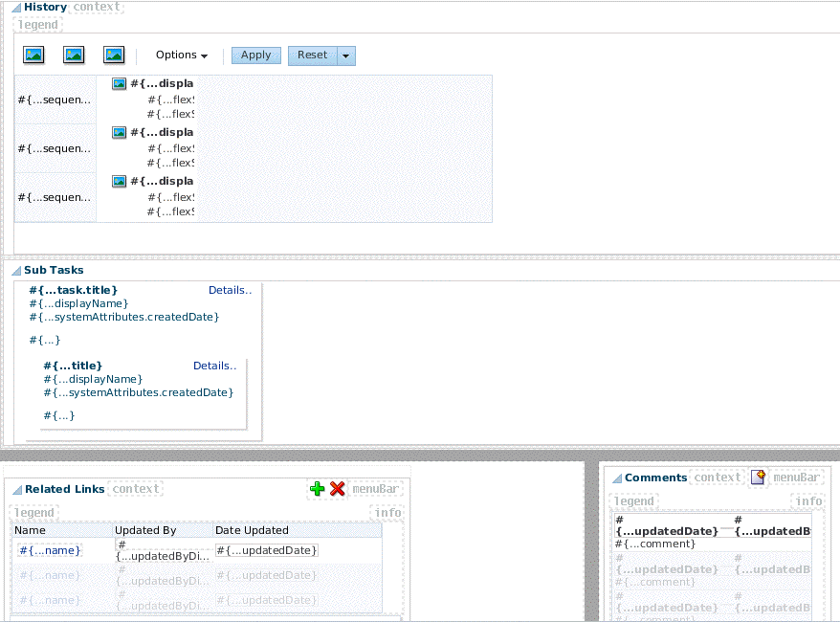
Task: Click the red X delete icon in Related Links
Action: coord(337,489)
